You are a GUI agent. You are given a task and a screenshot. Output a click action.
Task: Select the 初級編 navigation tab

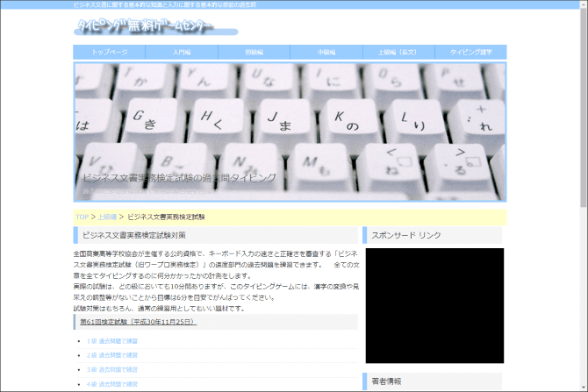point(254,53)
